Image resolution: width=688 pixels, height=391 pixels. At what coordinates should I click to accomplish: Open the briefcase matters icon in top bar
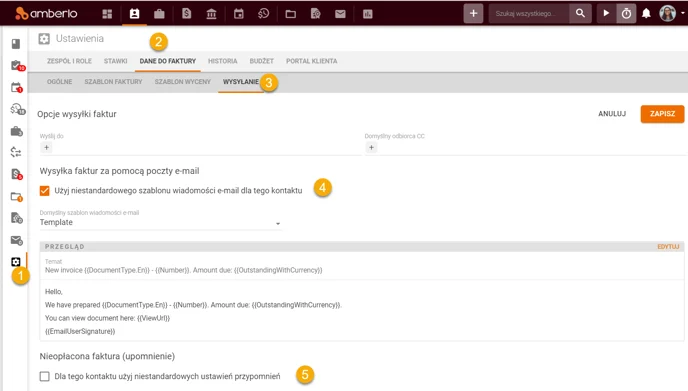pyautogui.click(x=159, y=14)
